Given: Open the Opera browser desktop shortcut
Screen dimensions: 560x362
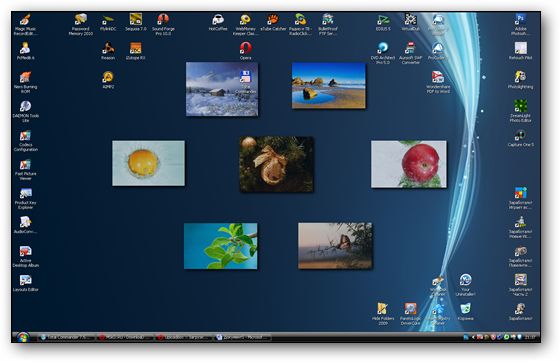Looking at the screenshot, I should tap(246, 50).
